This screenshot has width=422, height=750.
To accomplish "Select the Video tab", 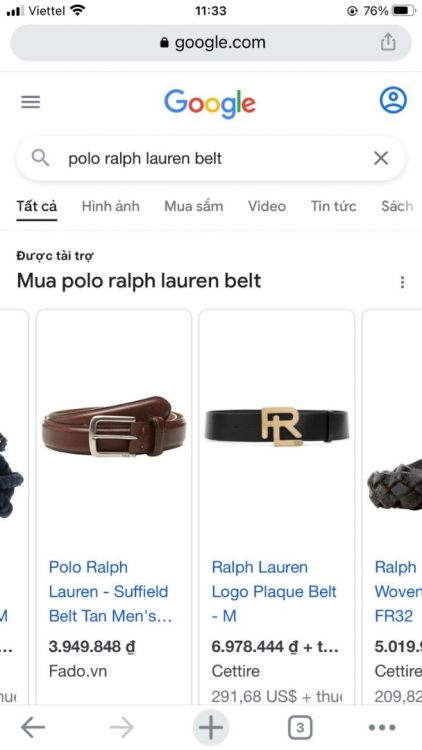I will (267, 206).
